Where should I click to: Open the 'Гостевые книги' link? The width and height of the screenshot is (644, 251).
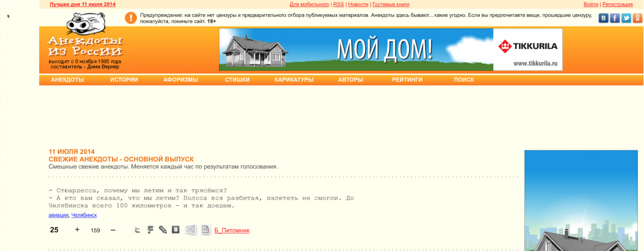[x=391, y=5]
